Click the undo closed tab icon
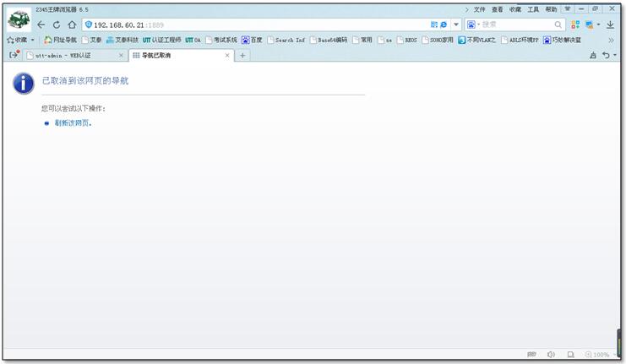This screenshot has width=626, height=364. (x=605, y=56)
